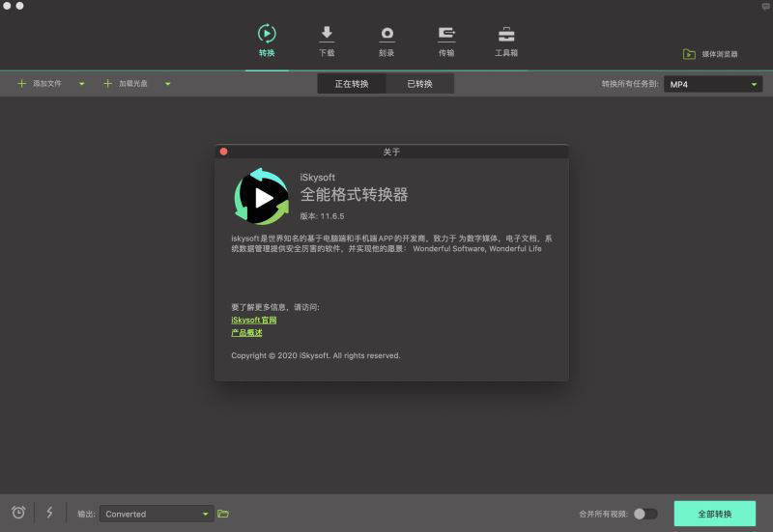
Task: Open the 工具箱 (Toolbox) section
Action: [x=506, y=41]
